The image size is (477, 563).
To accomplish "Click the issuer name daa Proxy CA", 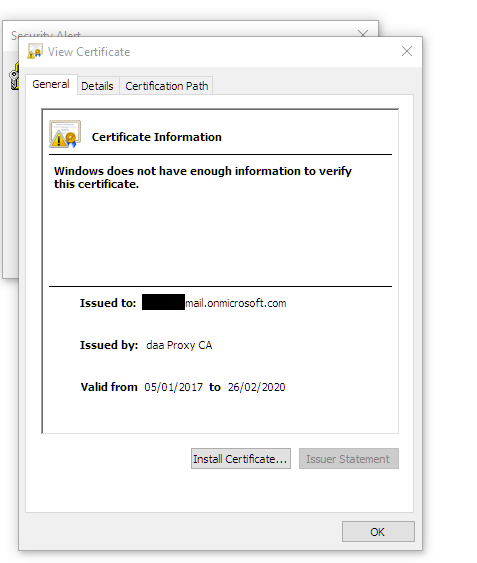I will coord(179,345).
